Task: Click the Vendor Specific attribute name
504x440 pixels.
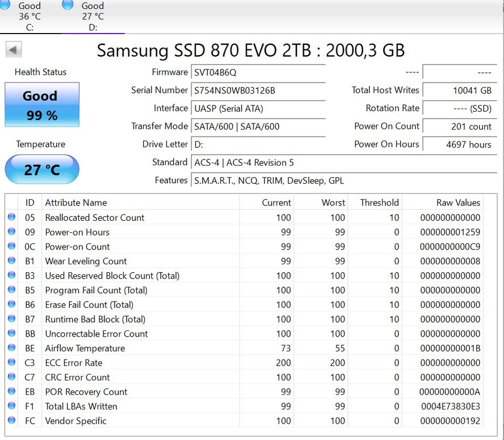Action: (x=76, y=421)
